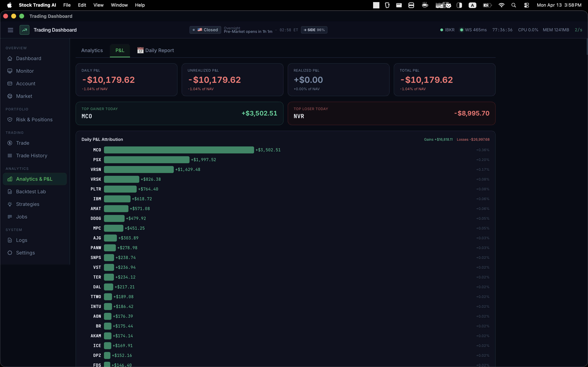Open Risk & Positions shield icon
The image size is (588, 367).
tap(10, 119)
